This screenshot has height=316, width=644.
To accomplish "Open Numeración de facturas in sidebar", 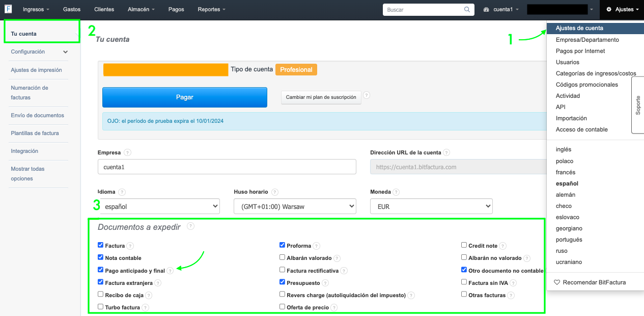I will [x=30, y=92].
